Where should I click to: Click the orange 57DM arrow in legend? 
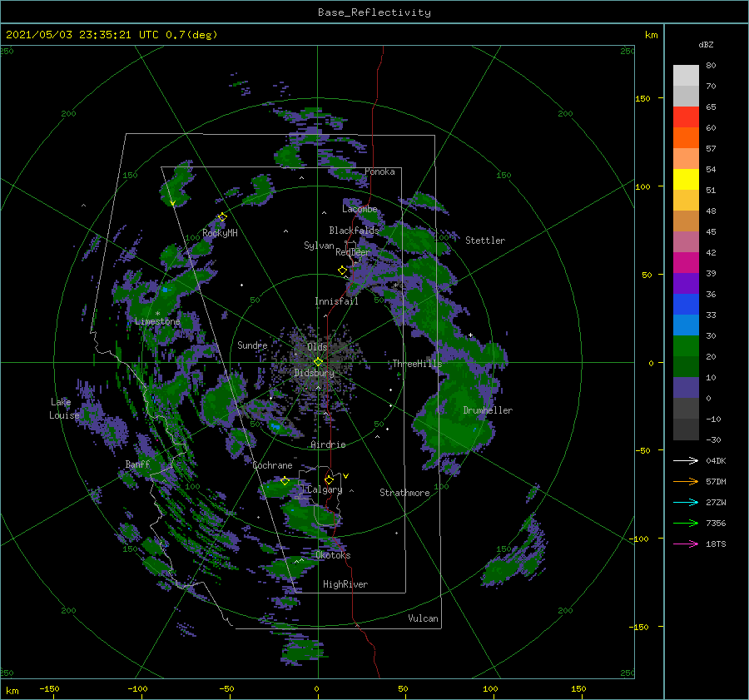pos(686,482)
